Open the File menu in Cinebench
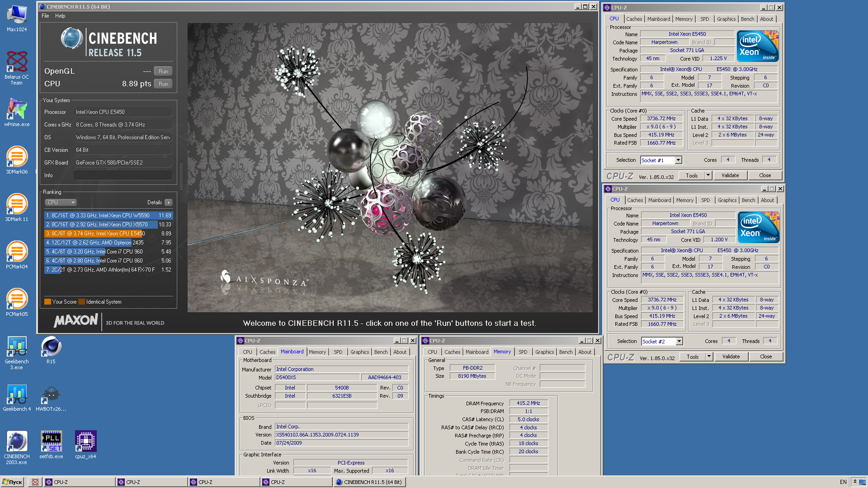The width and height of the screenshot is (868, 488). 45,16
